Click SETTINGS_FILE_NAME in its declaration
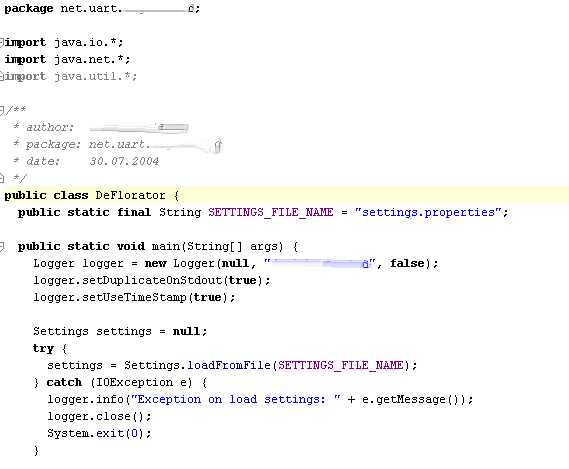This screenshot has height=469, width=569. click(x=271, y=212)
